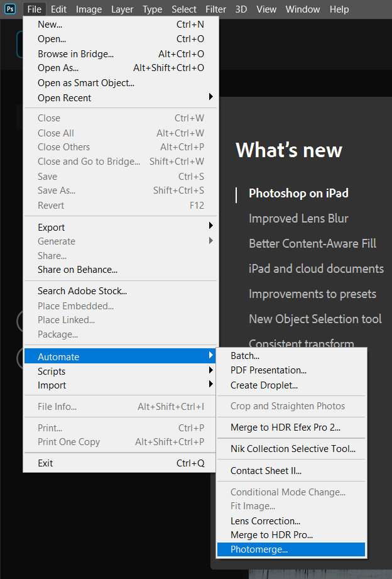Click Improved Lens Blur link

[x=298, y=219]
